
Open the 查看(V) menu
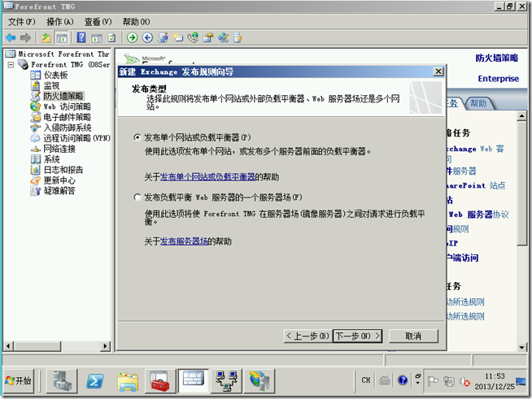click(x=98, y=22)
